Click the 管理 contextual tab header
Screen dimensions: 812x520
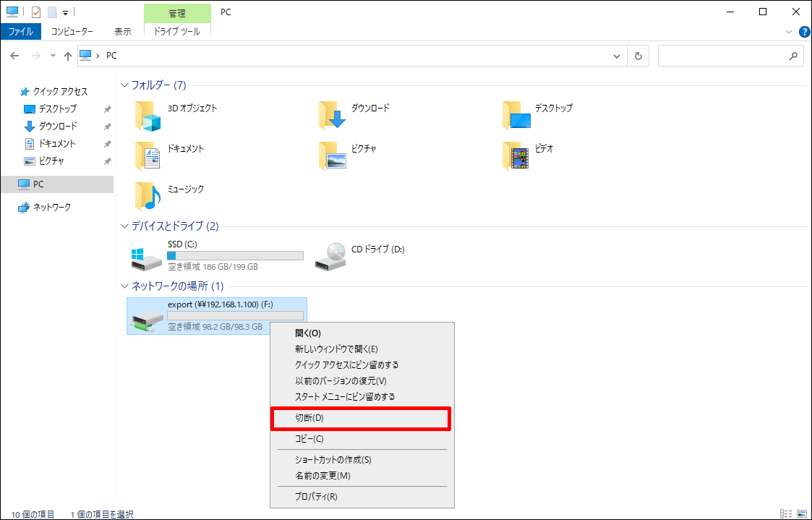[177, 13]
